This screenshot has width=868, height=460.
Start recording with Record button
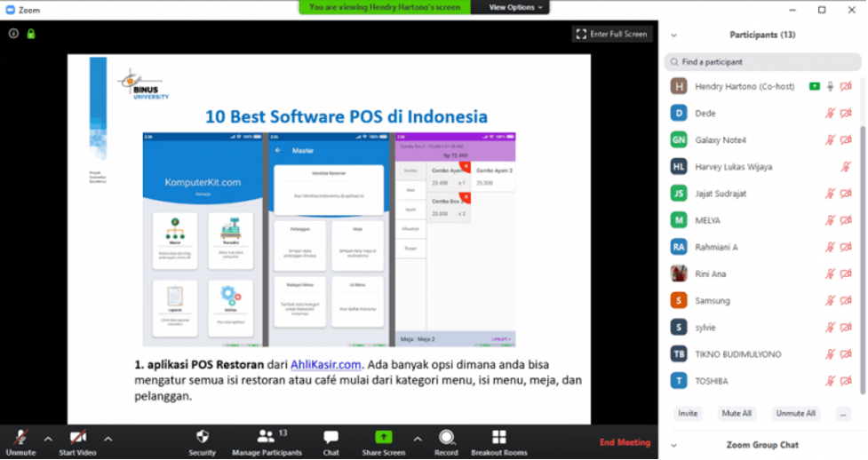pyautogui.click(x=446, y=442)
